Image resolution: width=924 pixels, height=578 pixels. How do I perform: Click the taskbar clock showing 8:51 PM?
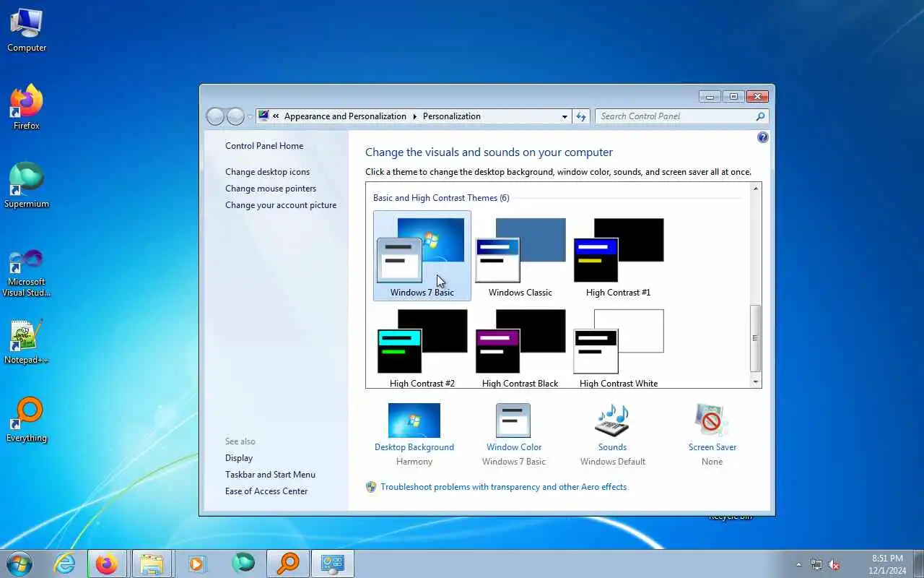pyautogui.click(x=887, y=564)
